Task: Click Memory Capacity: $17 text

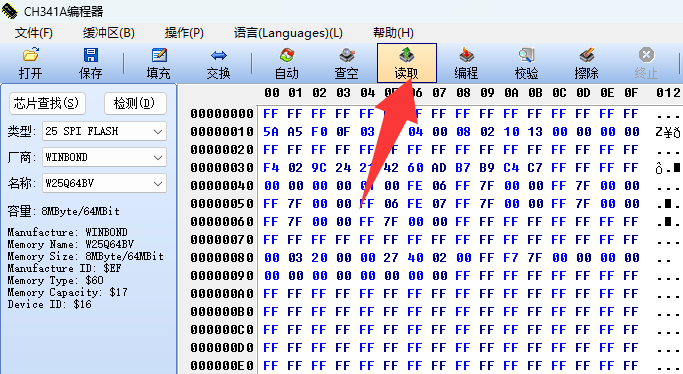Action: 67,292
